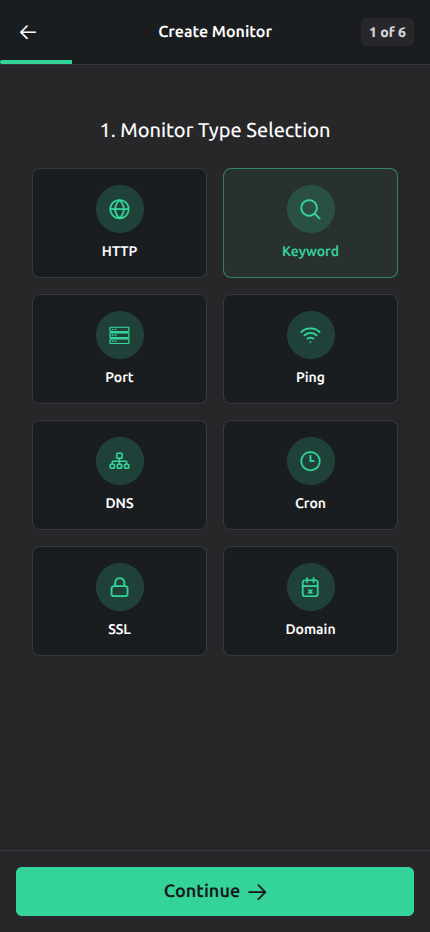The image size is (430, 932).
Task: Click the Domain calendar icon
Action: [x=310, y=587]
